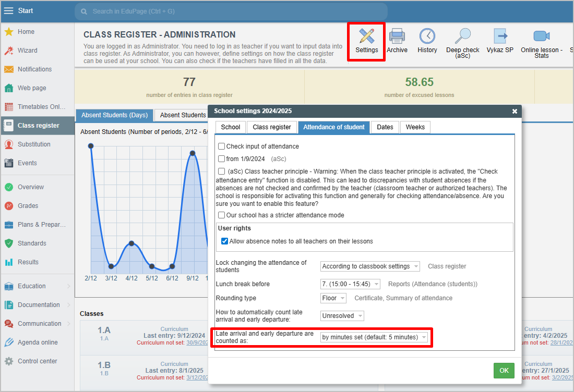This screenshot has width=574, height=392.
Task: Open the late arrival counted-as dropdown
Action: [x=374, y=337]
